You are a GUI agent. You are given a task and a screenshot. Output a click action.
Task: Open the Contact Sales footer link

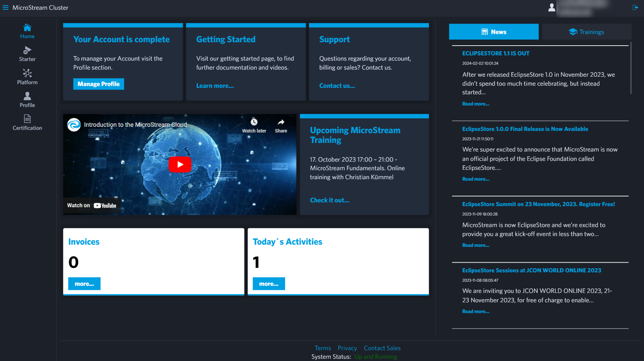coord(382,348)
